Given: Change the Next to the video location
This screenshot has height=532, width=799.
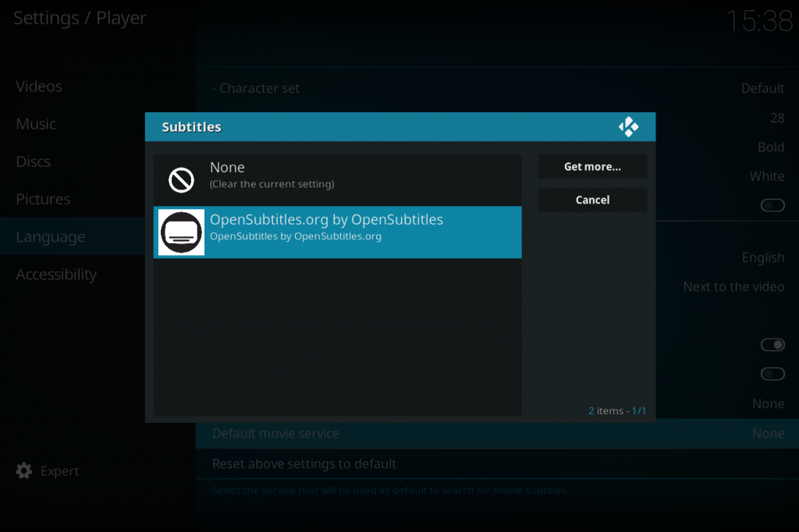Looking at the screenshot, I should (733, 286).
